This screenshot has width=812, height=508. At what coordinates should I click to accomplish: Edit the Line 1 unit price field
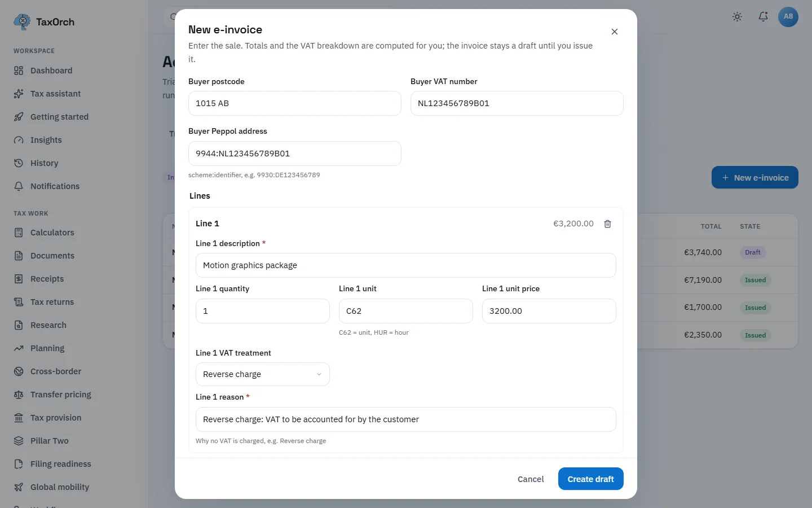549,311
